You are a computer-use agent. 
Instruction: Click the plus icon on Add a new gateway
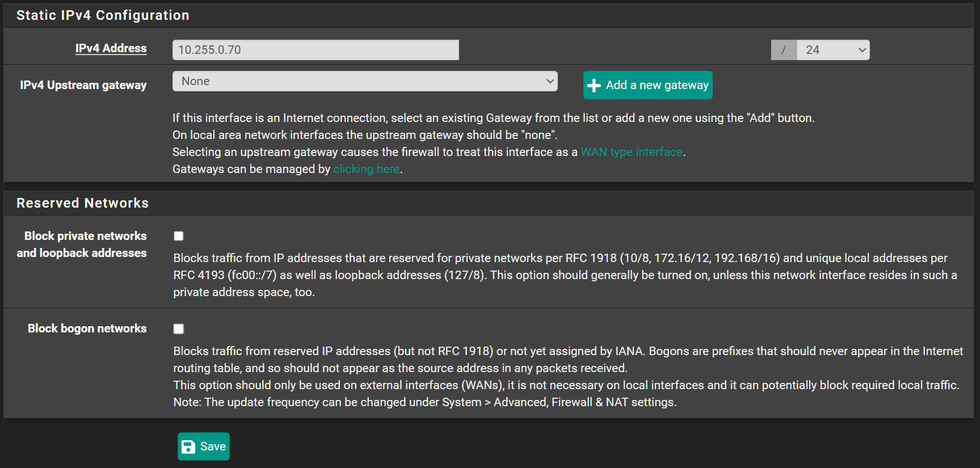(594, 86)
